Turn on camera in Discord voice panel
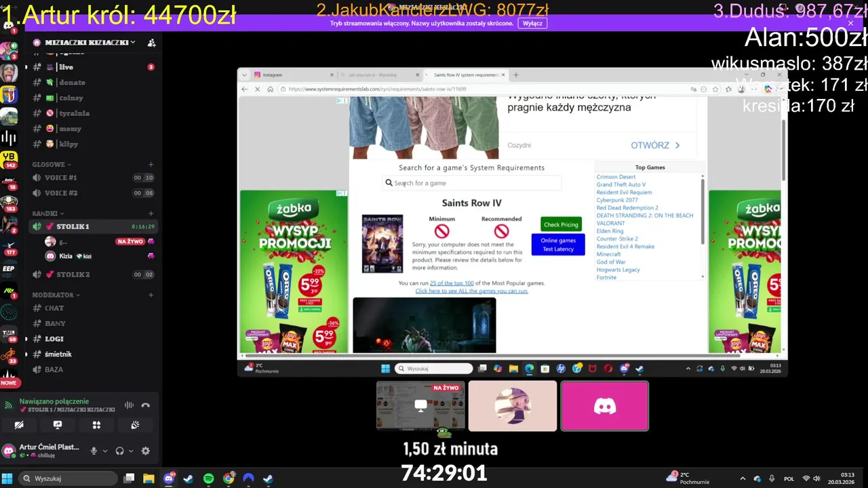The height and width of the screenshot is (488, 868). 19,425
